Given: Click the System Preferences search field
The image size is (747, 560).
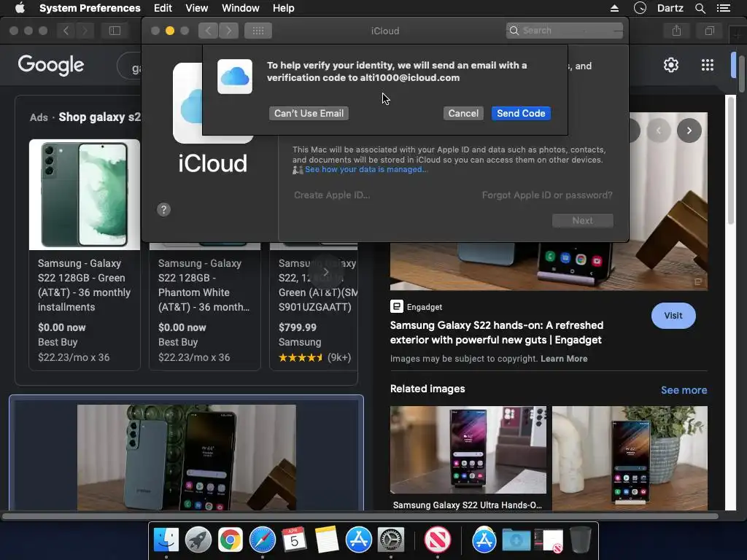Looking at the screenshot, I should coord(565,31).
